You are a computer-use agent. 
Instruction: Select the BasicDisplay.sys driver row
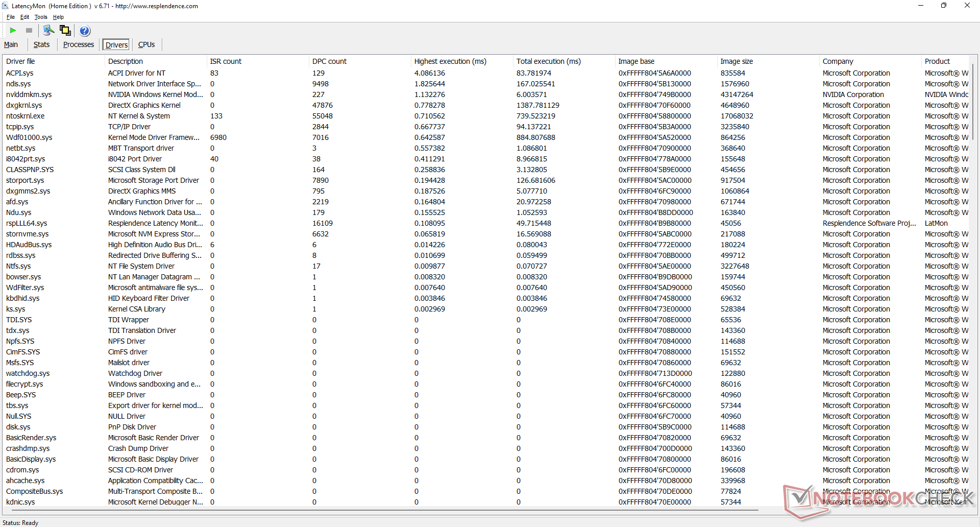(x=486, y=459)
